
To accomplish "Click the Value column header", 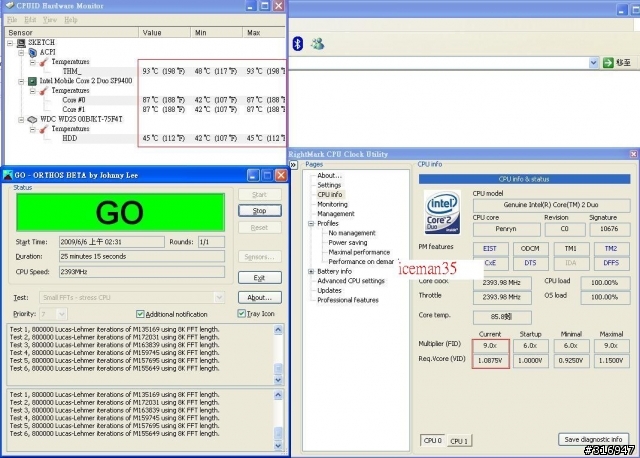I will (164, 33).
